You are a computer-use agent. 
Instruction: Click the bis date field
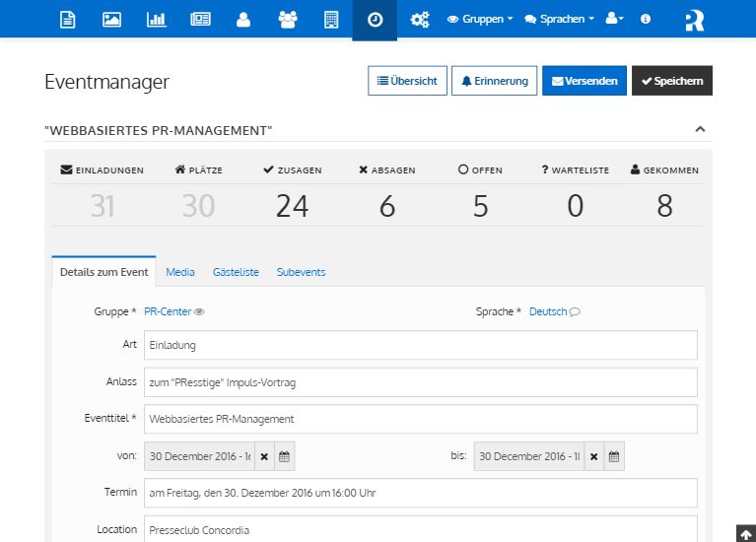(529, 456)
